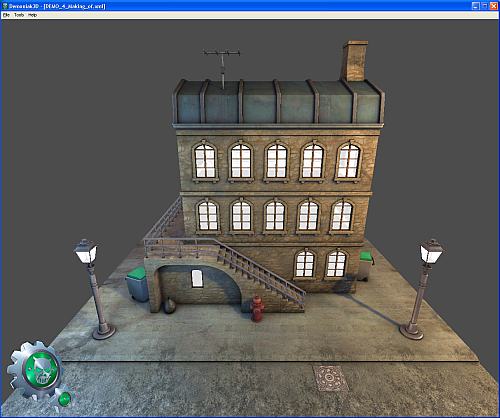This screenshot has height=418, width=500.
Task: Minimize the Demoniak3D window
Action: pos(476,6)
